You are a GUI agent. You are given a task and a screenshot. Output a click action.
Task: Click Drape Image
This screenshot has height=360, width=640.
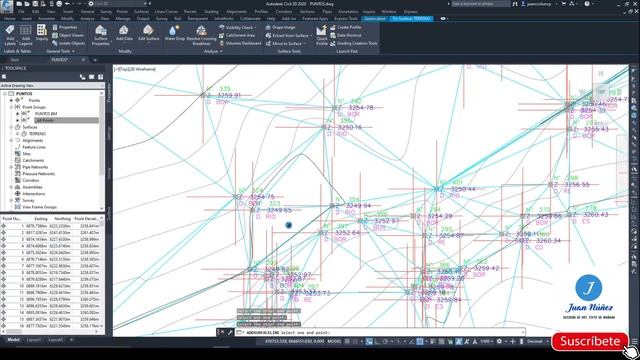(280, 27)
